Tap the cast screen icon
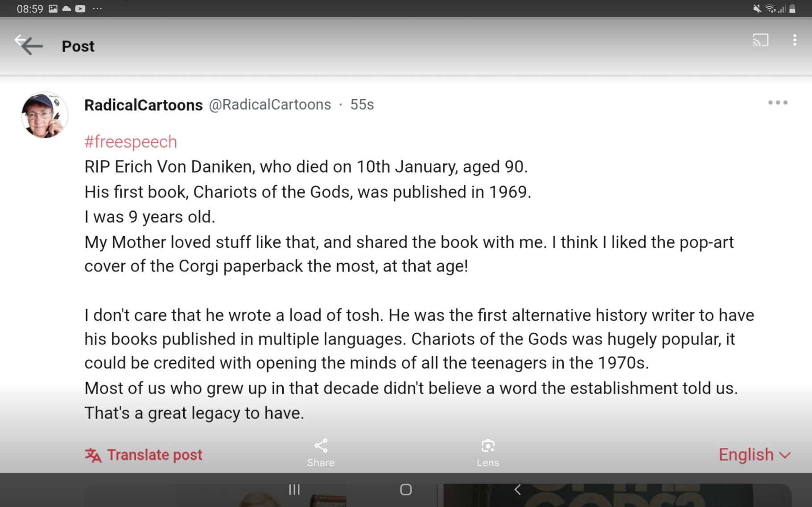 pos(760,40)
